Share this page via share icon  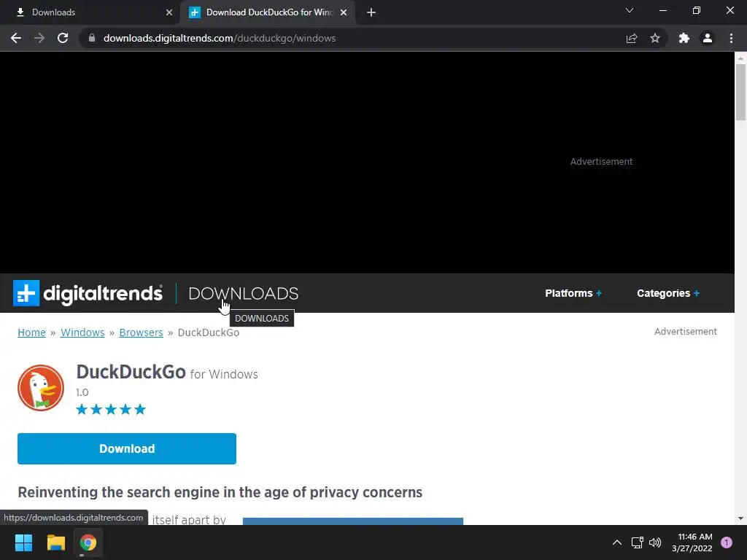(632, 38)
